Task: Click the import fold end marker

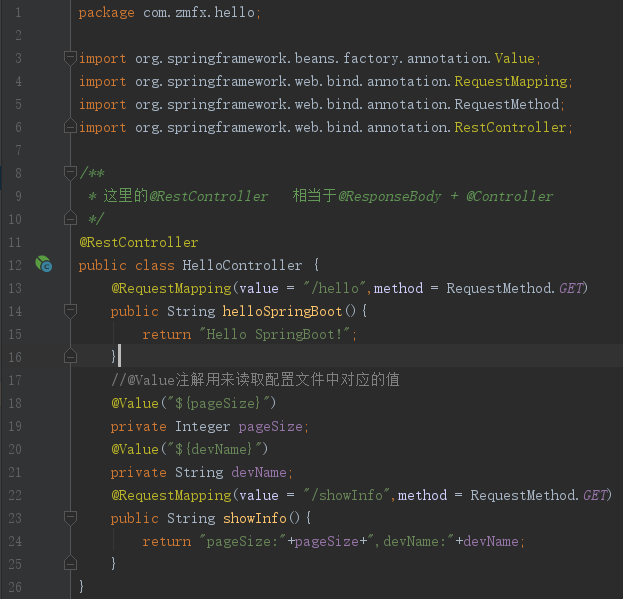Action: pos(70,127)
